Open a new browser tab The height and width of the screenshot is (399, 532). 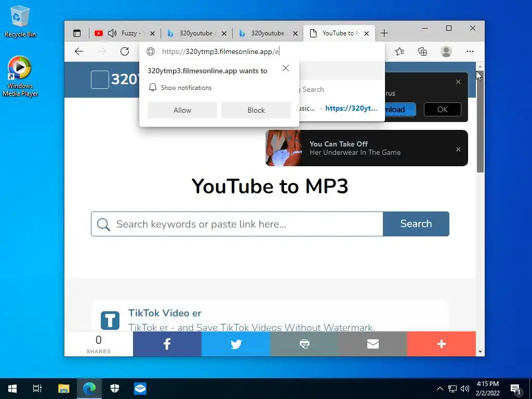pos(384,33)
